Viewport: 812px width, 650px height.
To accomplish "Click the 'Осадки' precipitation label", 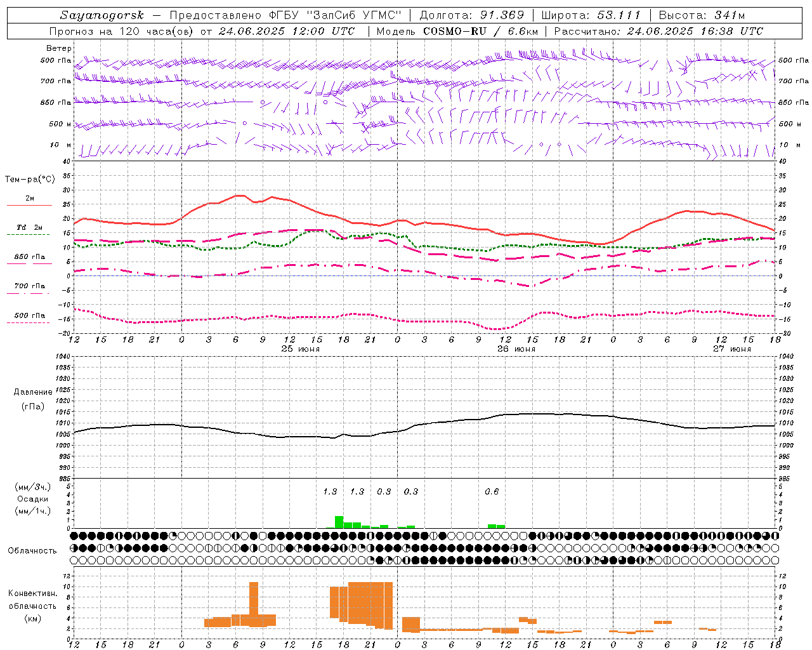I will [33, 499].
